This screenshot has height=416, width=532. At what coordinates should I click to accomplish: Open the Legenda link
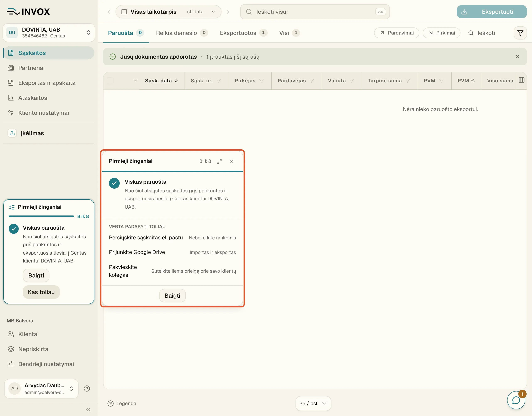122,403
